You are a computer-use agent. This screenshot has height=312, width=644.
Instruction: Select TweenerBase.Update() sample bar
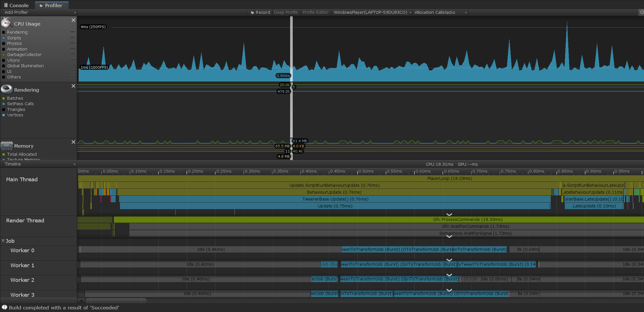click(x=335, y=199)
